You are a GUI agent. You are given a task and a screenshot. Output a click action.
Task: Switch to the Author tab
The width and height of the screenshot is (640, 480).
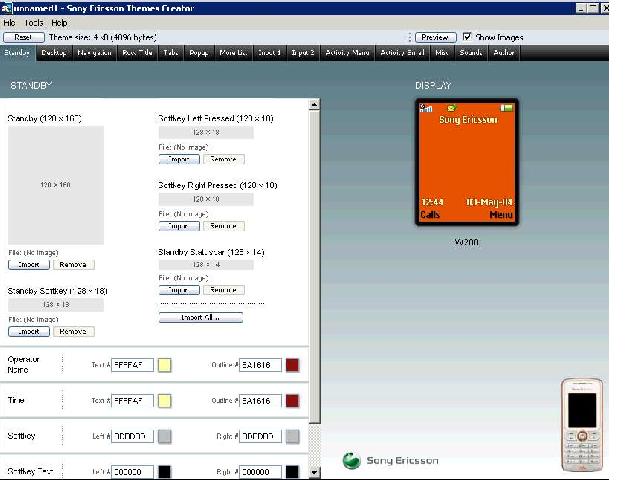click(x=504, y=53)
